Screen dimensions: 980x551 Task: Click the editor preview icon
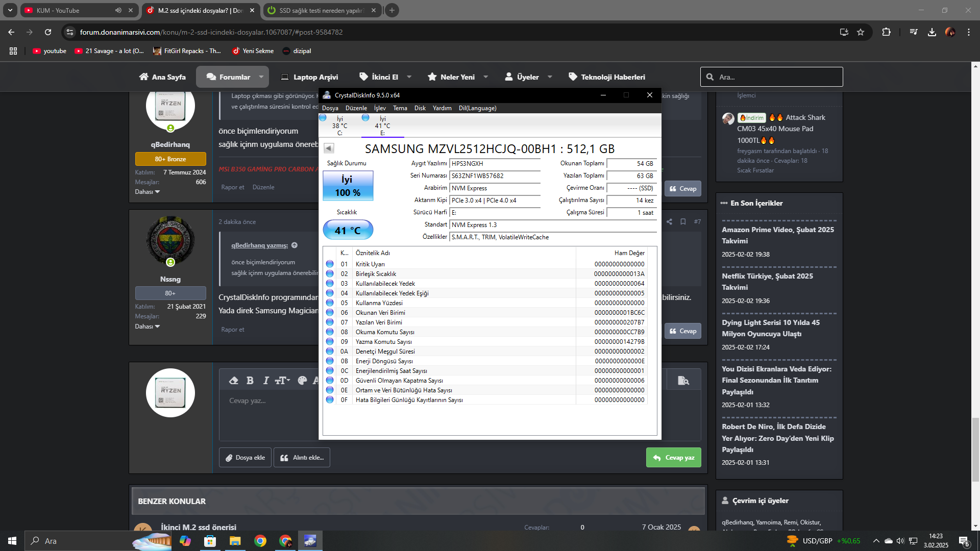683,381
